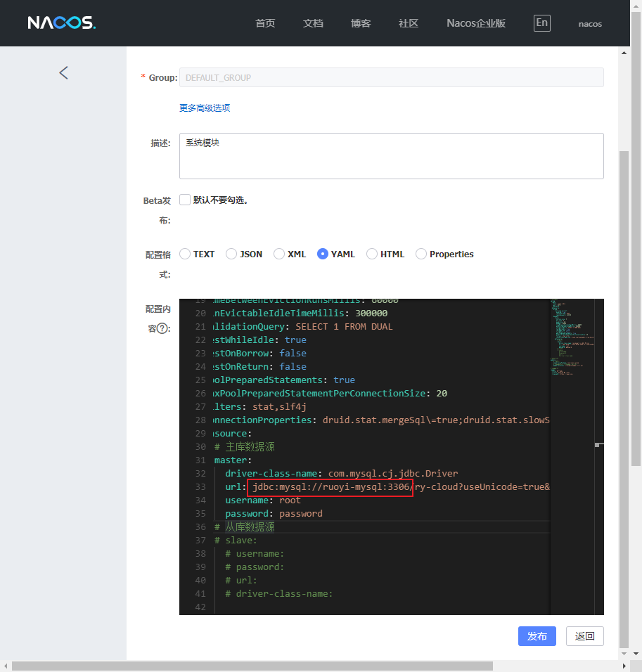This screenshot has height=672, width=642.
Task: Click the 返回 button
Action: pyautogui.click(x=584, y=636)
